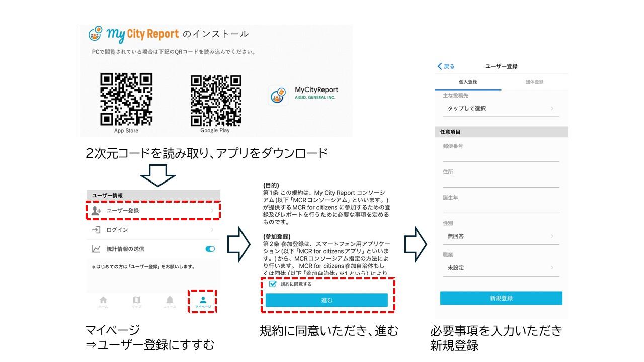Click the chart icon beside 統計情報の送信
This screenshot has width=644, height=362.
tap(96, 249)
